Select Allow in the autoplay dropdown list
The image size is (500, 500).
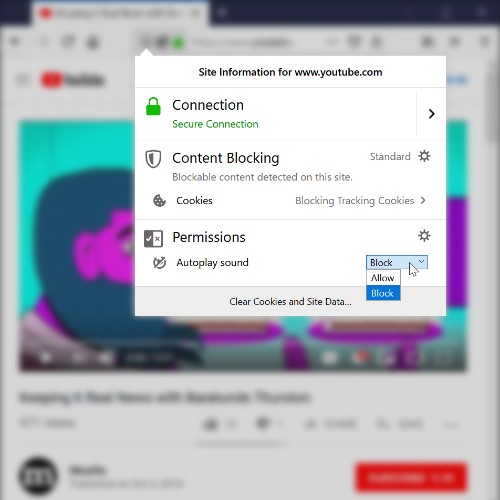click(383, 278)
